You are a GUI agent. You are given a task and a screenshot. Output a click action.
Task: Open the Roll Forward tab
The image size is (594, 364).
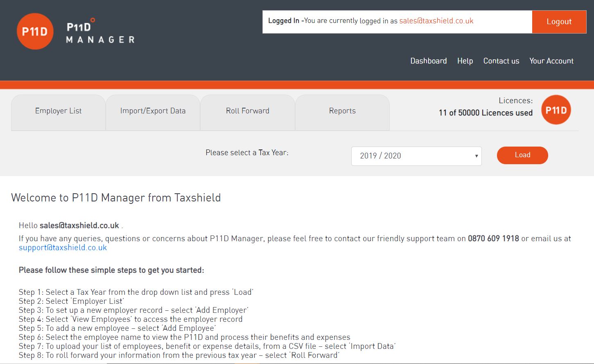coord(248,113)
